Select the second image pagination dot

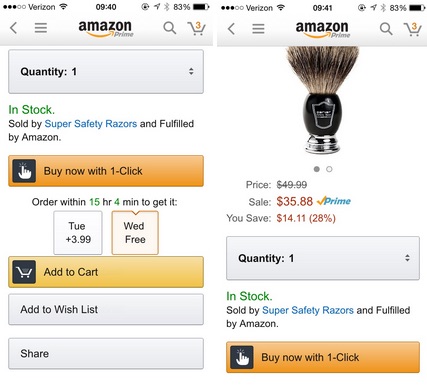[x=329, y=169]
